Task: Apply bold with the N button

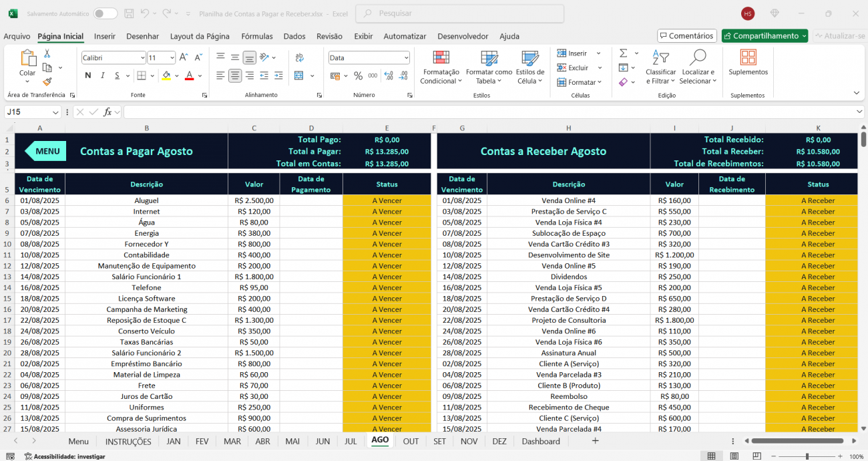Action: tap(87, 75)
